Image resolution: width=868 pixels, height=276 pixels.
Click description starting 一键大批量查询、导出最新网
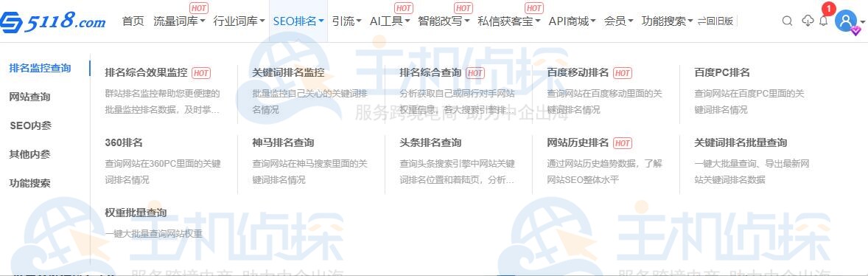click(752, 172)
